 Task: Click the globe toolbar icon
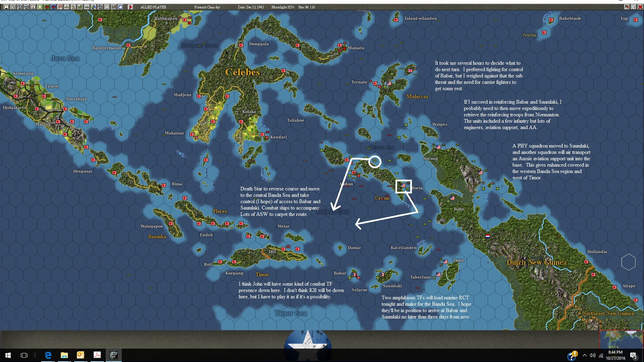94,7
